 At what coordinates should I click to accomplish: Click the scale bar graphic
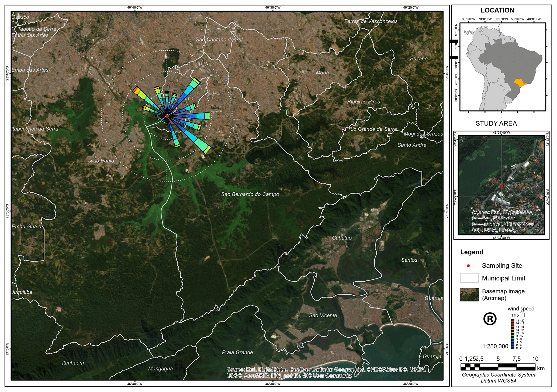pos(498,367)
